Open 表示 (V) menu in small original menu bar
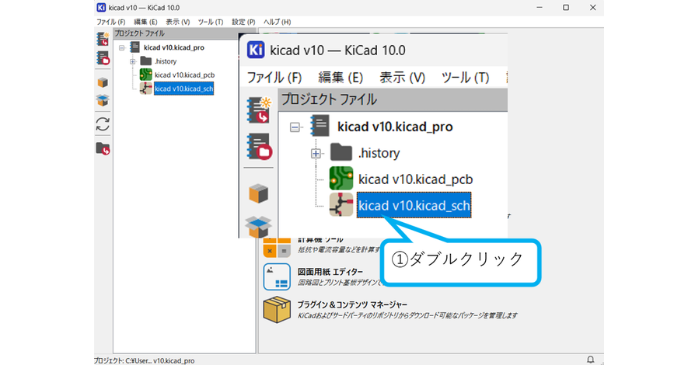Image resolution: width=698 pixels, height=365 pixels. (178, 22)
